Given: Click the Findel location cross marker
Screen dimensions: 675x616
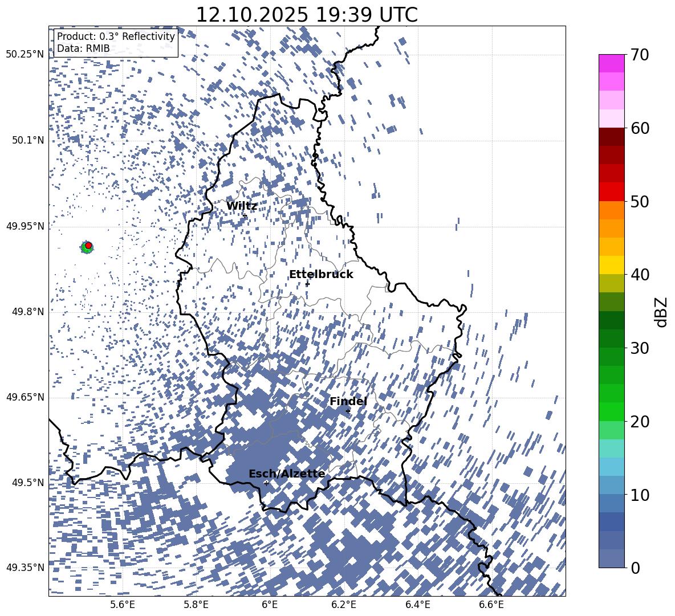Looking at the screenshot, I should tap(348, 411).
